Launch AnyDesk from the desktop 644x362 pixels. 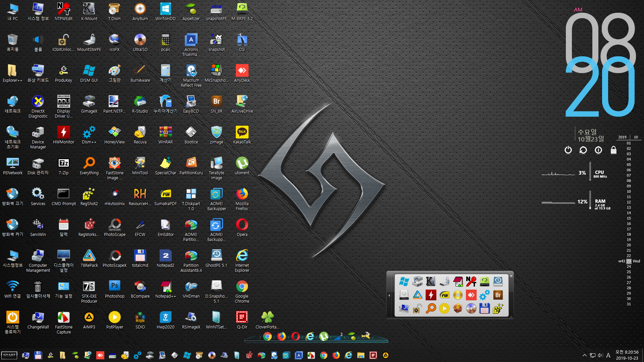(242, 73)
